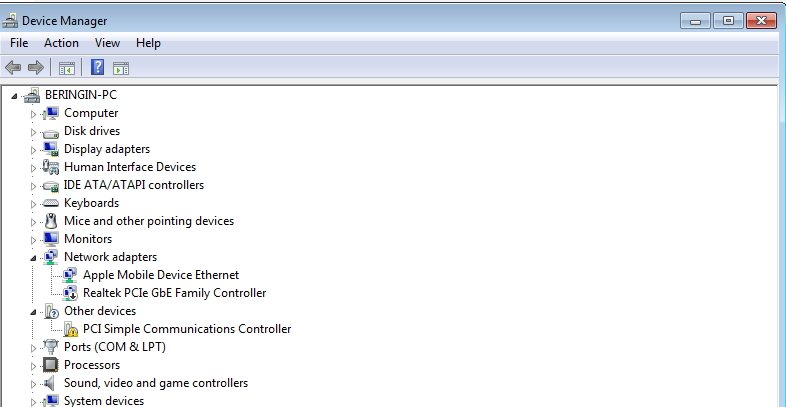Click the show/hide console tree icon

[x=67, y=68]
